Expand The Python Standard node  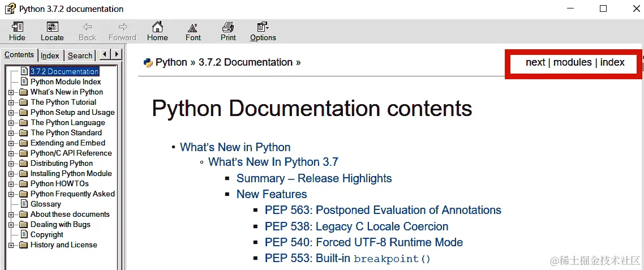(11, 133)
